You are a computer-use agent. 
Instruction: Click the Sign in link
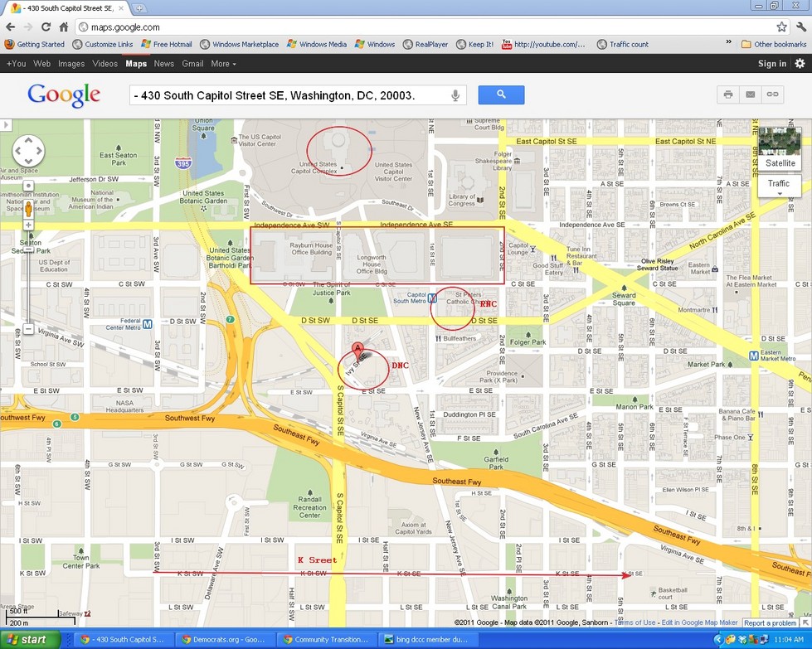click(771, 63)
